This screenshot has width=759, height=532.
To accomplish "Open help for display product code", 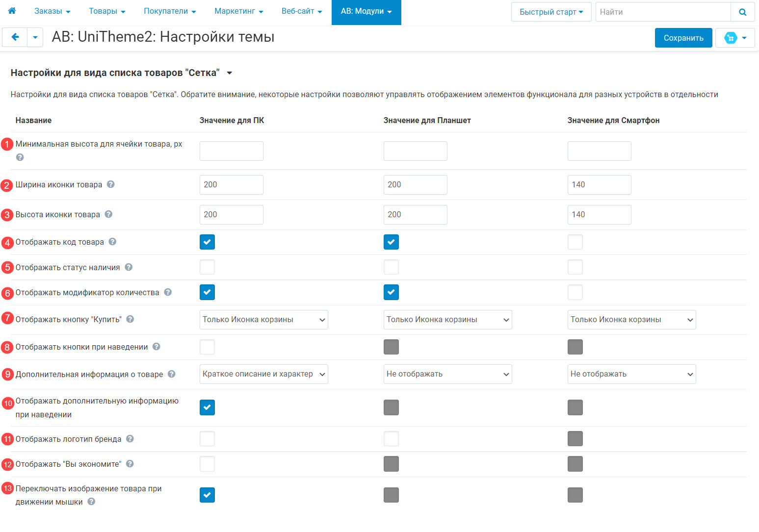I will [x=112, y=242].
